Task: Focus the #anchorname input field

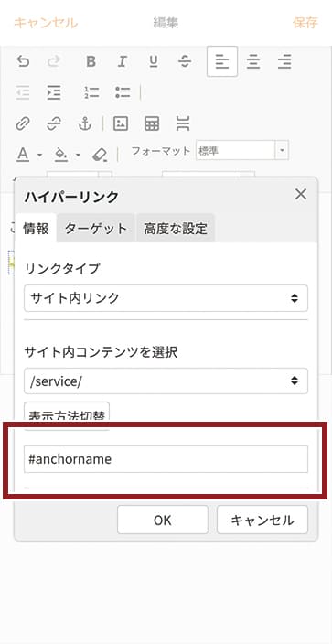Action: [166, 459]
